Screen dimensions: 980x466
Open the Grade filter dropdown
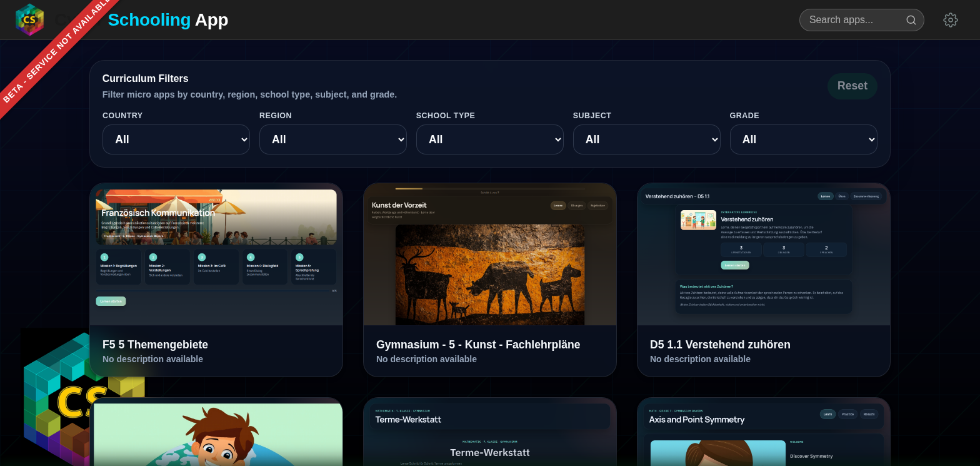click(x=804, y=139)
